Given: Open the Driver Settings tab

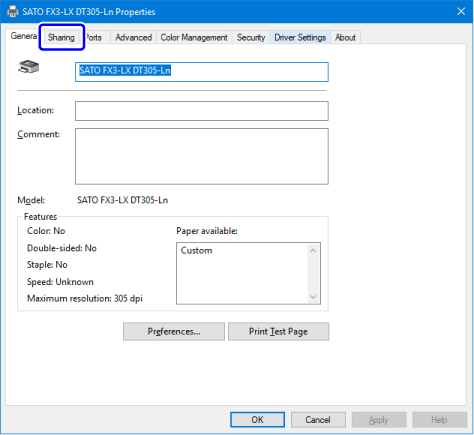Looking at the screenshot, I should pyautogui.click(x=300, y=37).
